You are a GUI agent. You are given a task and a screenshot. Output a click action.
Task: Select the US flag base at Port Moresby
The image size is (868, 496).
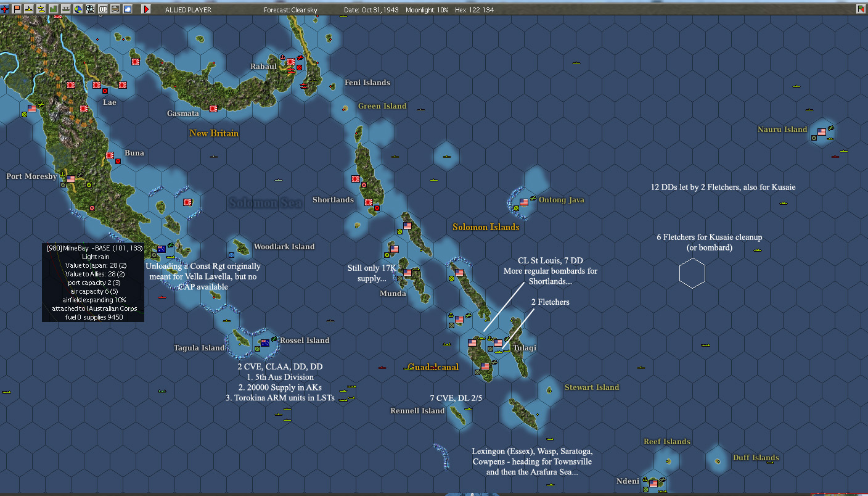click(x=71, y=179)
